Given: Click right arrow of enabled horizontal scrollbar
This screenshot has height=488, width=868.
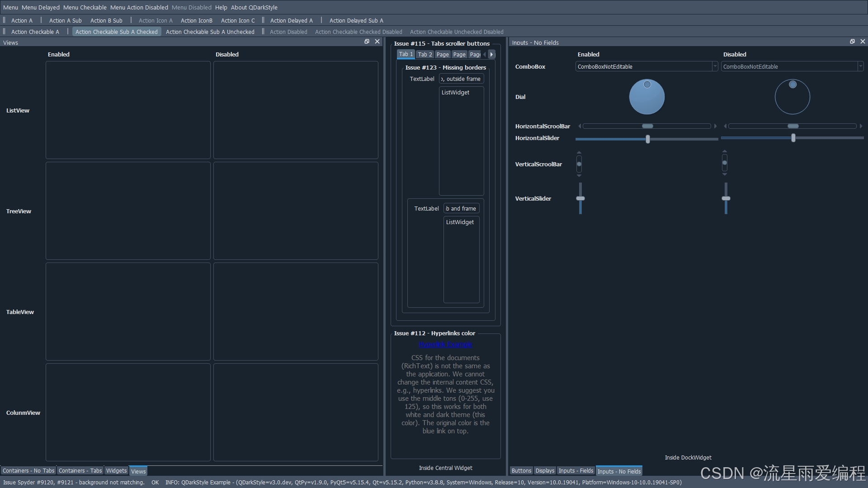Looking at the screenshot, I should (715, 126).
